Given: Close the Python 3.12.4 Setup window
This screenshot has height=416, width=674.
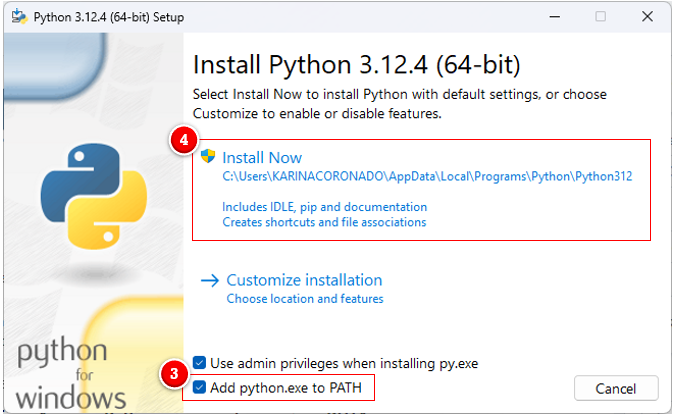Looking at the screenshot, I should (647, 17).
